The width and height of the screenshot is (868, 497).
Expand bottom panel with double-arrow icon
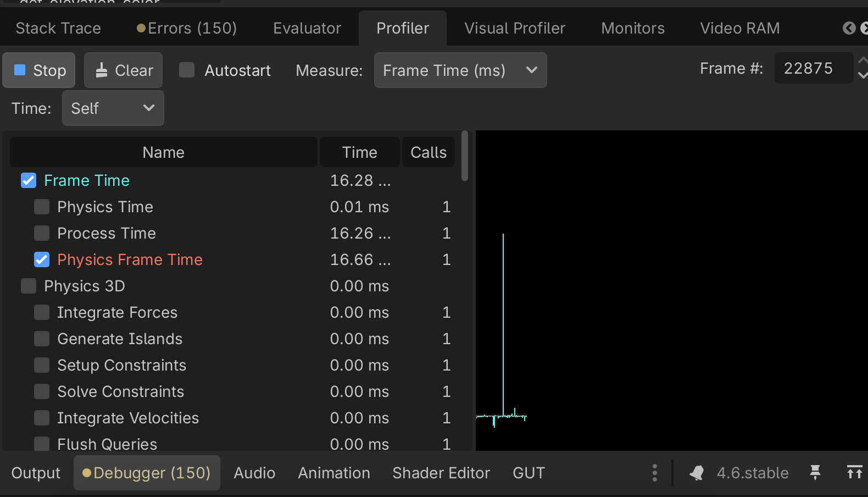[854, 472]
